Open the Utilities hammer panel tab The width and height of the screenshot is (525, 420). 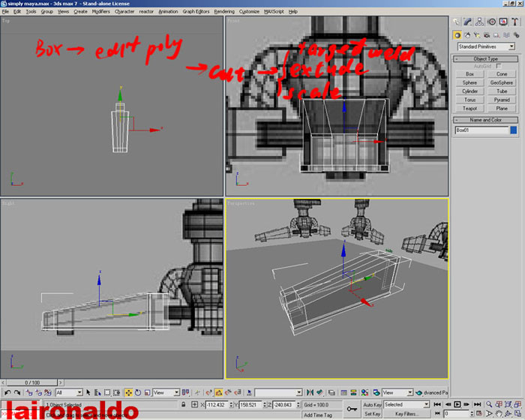click(x=514, y=22)
